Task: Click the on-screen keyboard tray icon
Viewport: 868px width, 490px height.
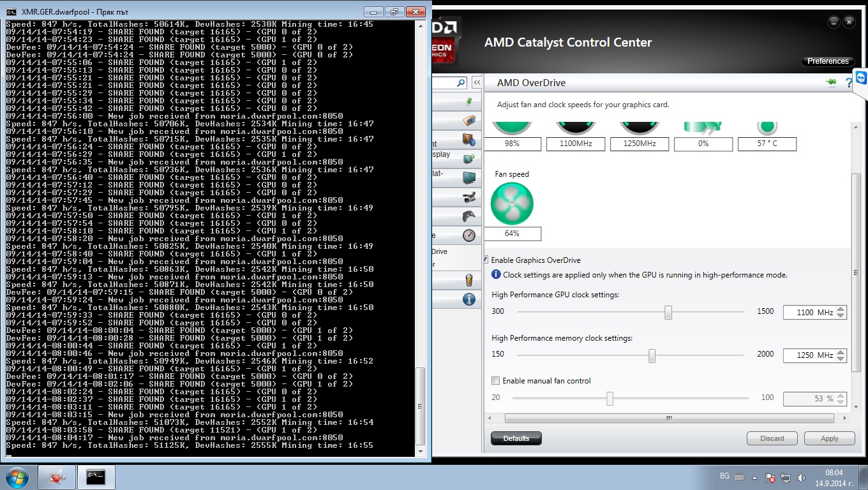Action: [739, 477]
